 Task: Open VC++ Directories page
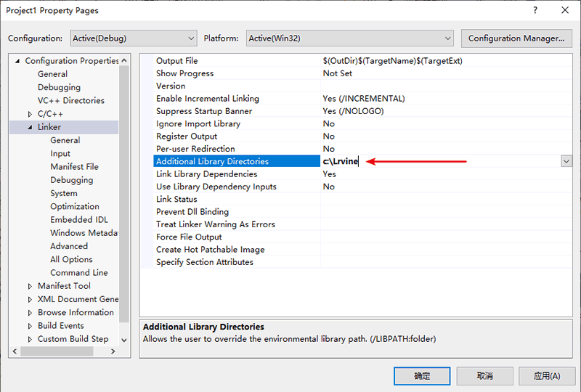click(70, 100)
